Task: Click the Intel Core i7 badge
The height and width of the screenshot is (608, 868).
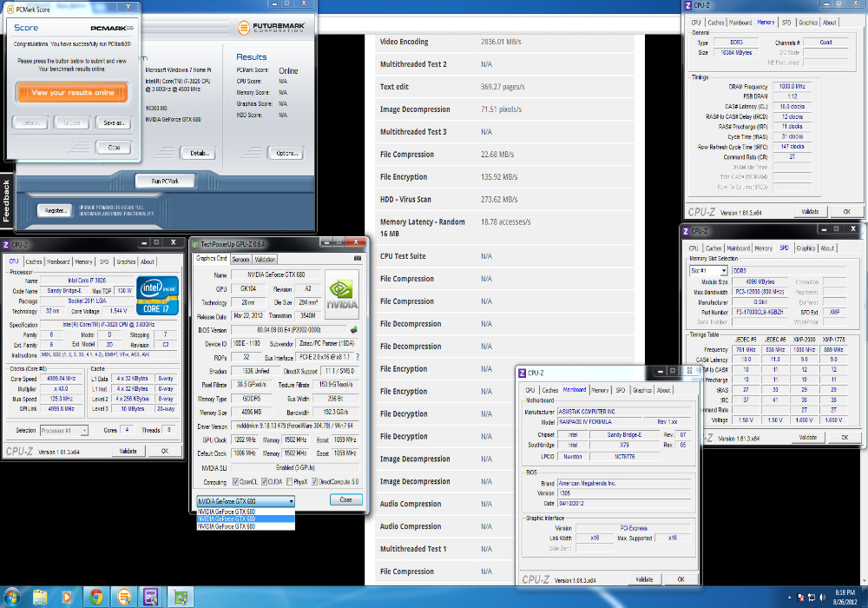Action: tap(158, 295)
